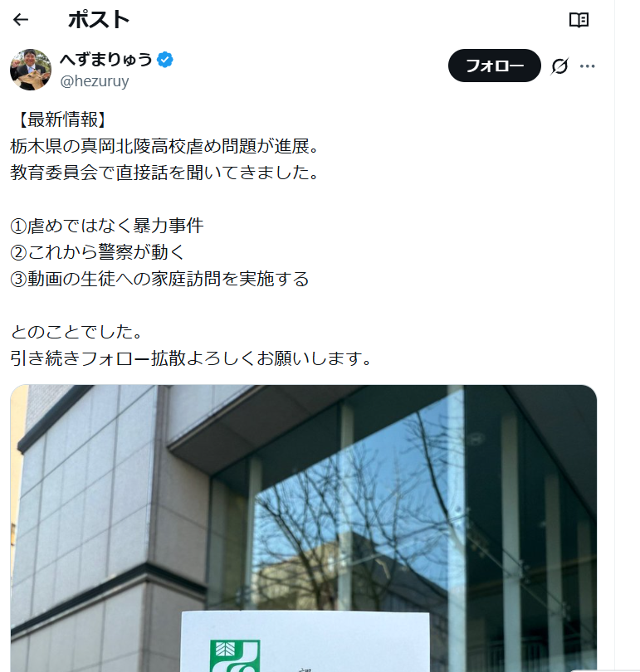
Task: Click the ②これから警察が動く line
Action: point(98,252)
